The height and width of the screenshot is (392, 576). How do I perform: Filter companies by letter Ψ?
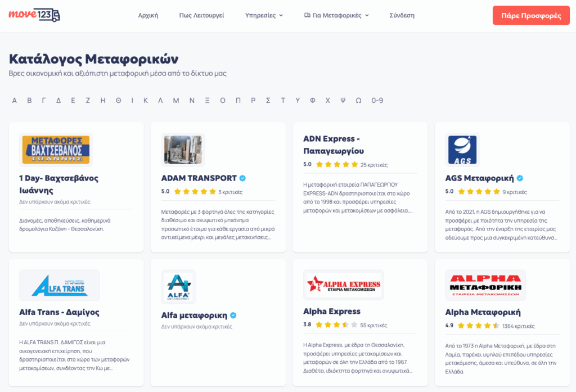tap(343, 100)
